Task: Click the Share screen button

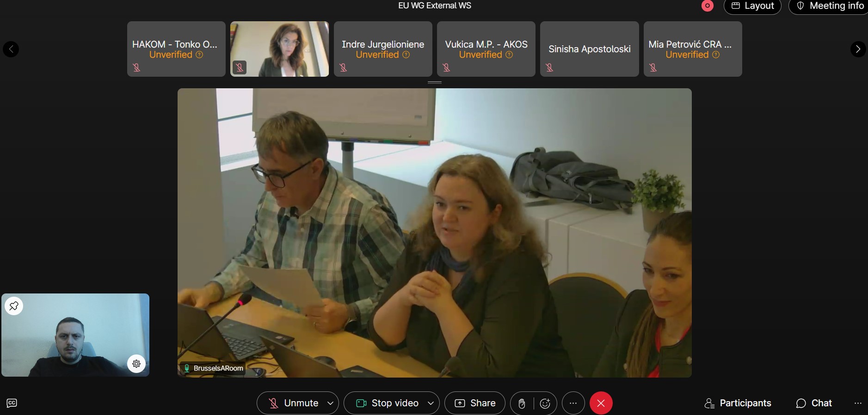Action: tap(475, 403)
